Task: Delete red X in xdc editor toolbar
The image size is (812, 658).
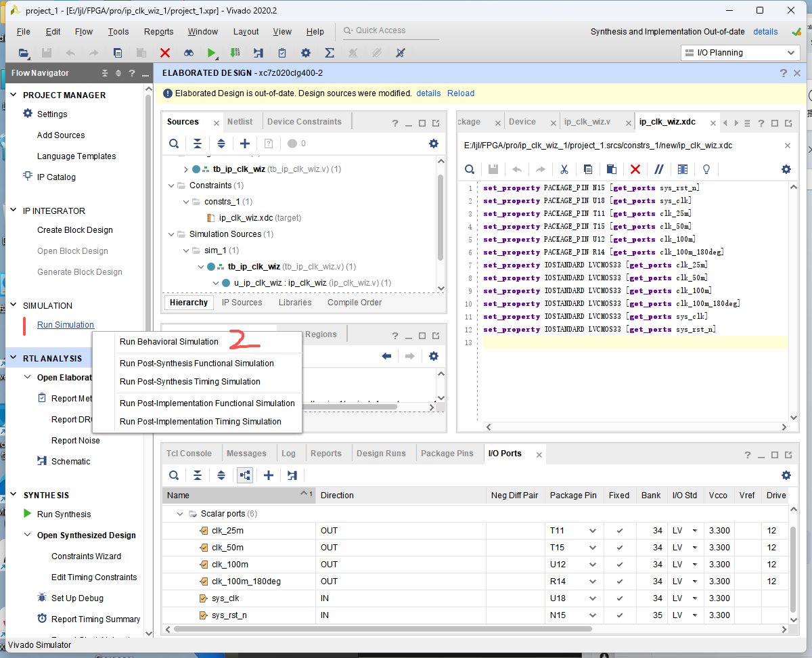Action: click(x=635, y=169)
